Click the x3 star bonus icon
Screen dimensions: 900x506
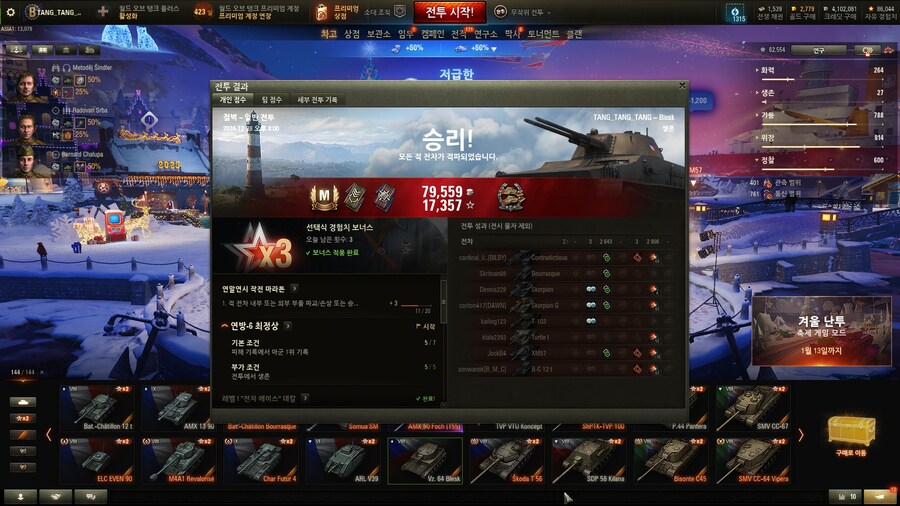(x=259, y=248)
